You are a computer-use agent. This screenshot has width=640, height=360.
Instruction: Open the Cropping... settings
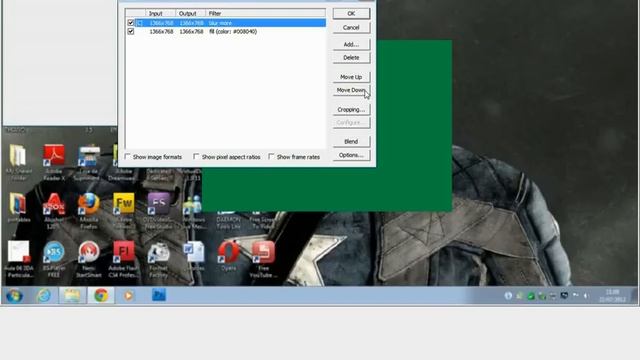(351, 109)
